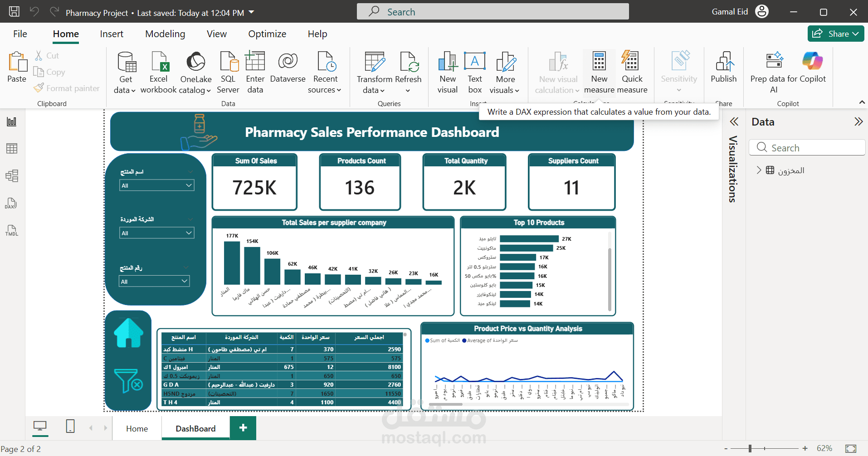Click the zoom out minus button
This screenshot has width=868, height=456.
726,448
